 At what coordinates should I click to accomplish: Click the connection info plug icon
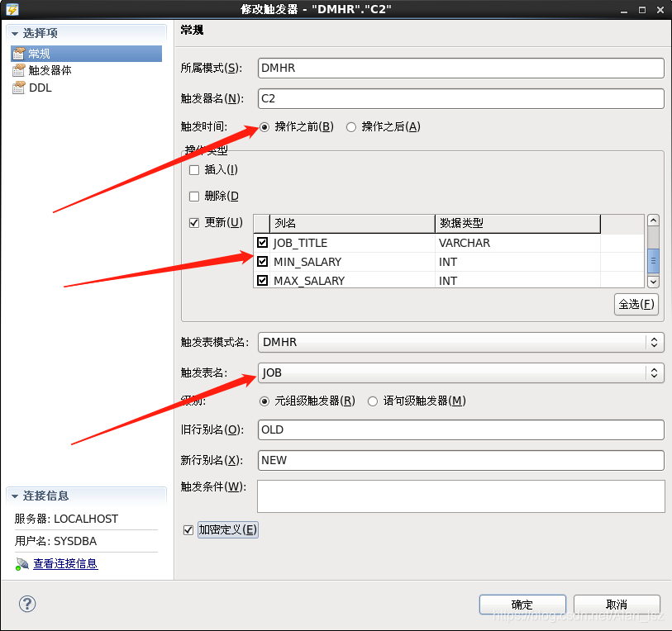click(x=21, y=564)
